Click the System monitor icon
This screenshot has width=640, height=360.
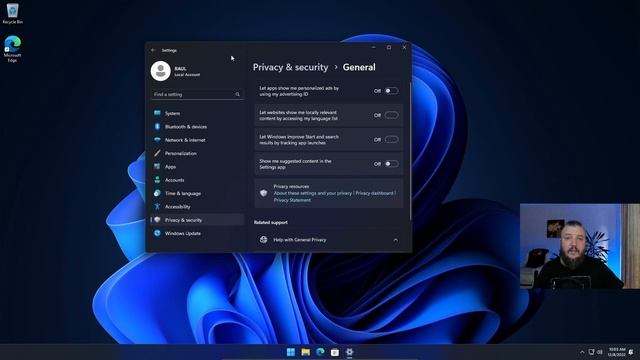(x=157, y=113)
